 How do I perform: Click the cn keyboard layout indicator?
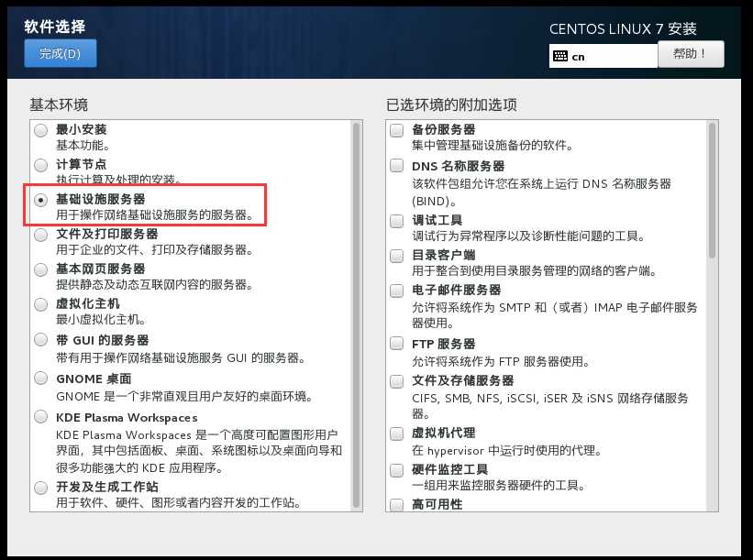604,56
